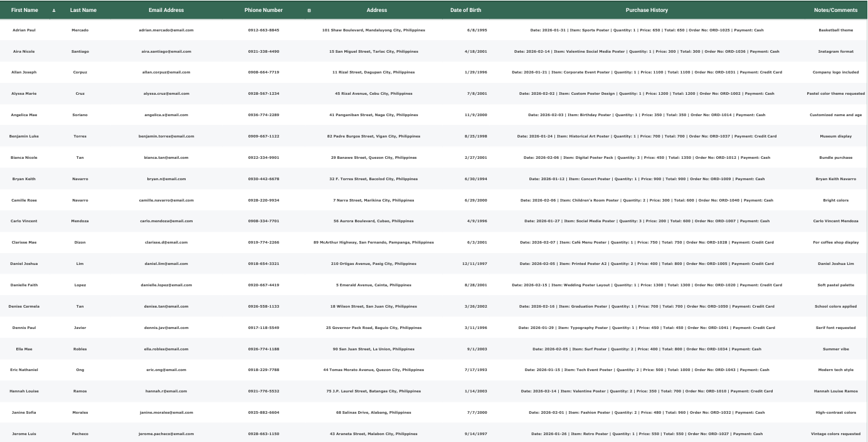Select email carlo.mendoza@email.com
The height and width of the screenshot is (442, 868).
[166, 221]
